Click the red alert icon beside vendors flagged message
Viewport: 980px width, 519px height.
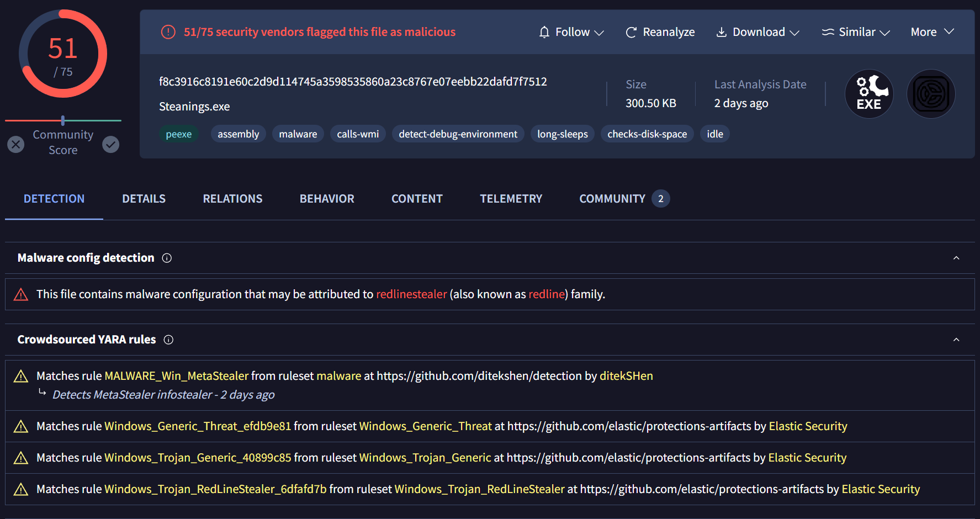pos(168,32)
